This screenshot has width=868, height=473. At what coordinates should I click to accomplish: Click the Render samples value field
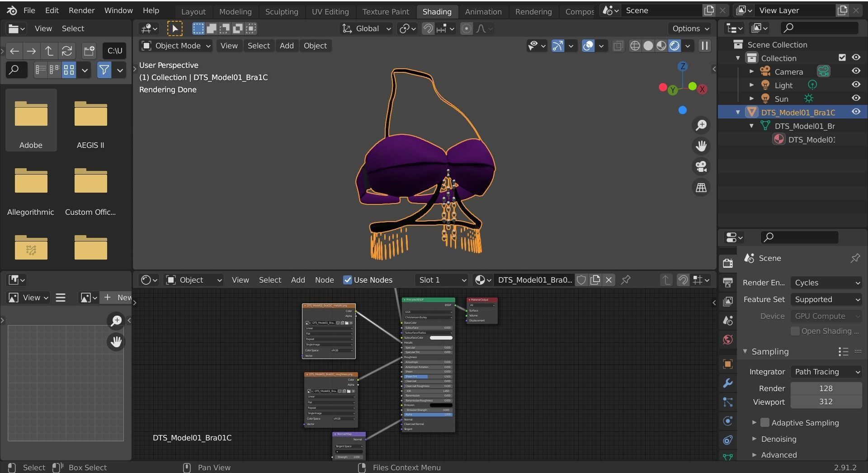[x=826, y=388]
